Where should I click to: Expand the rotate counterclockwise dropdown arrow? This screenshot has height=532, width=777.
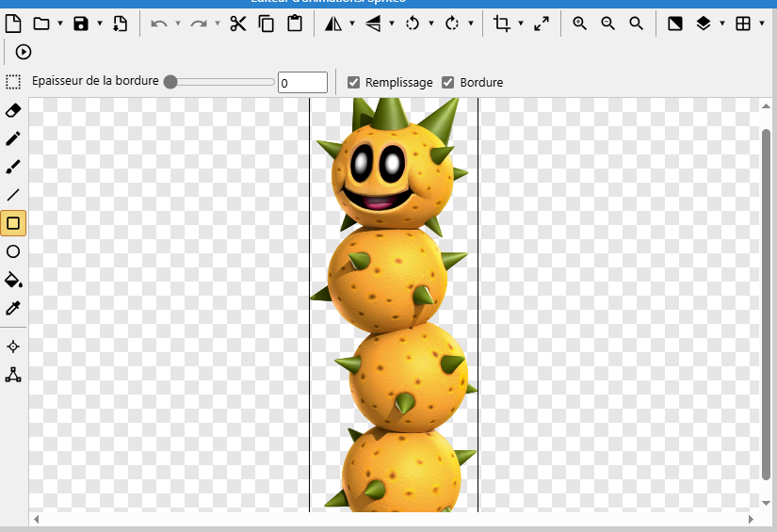click(x=431, y=24)
